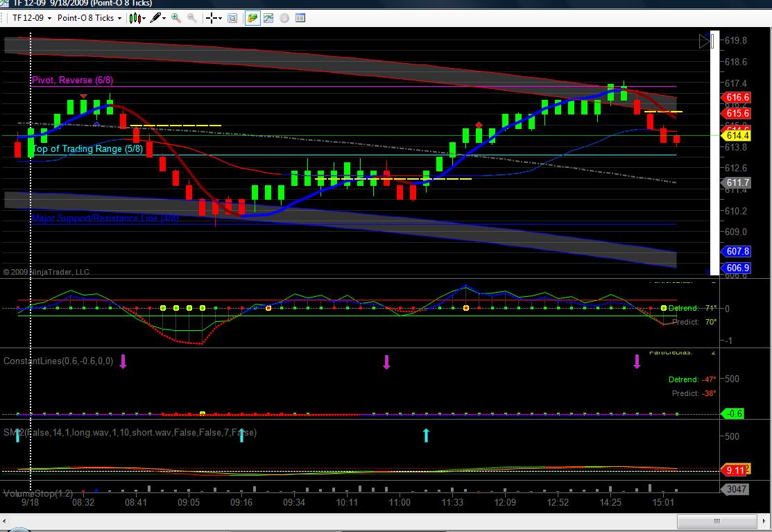Click the cyan up arrow near 11:33

click(x=426, y=435)
